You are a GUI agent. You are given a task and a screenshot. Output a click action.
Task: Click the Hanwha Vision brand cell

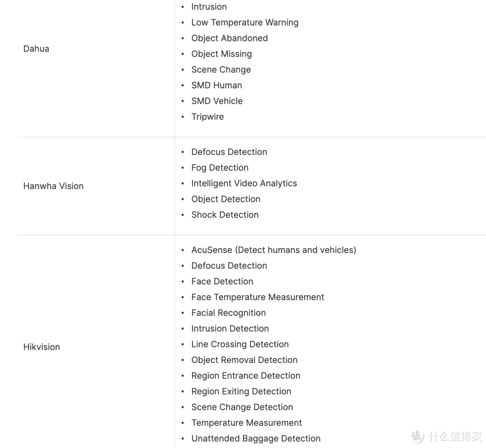click(x=53, y=186)
